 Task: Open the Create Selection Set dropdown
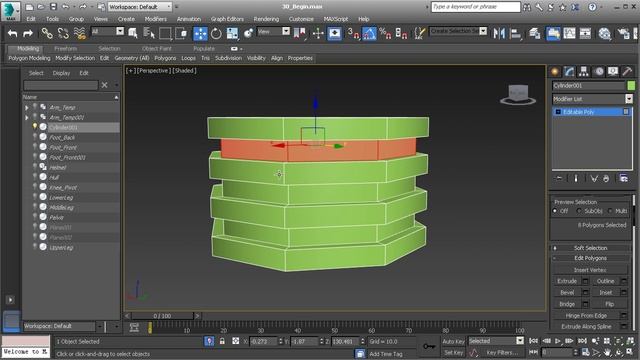pos(458,31)
